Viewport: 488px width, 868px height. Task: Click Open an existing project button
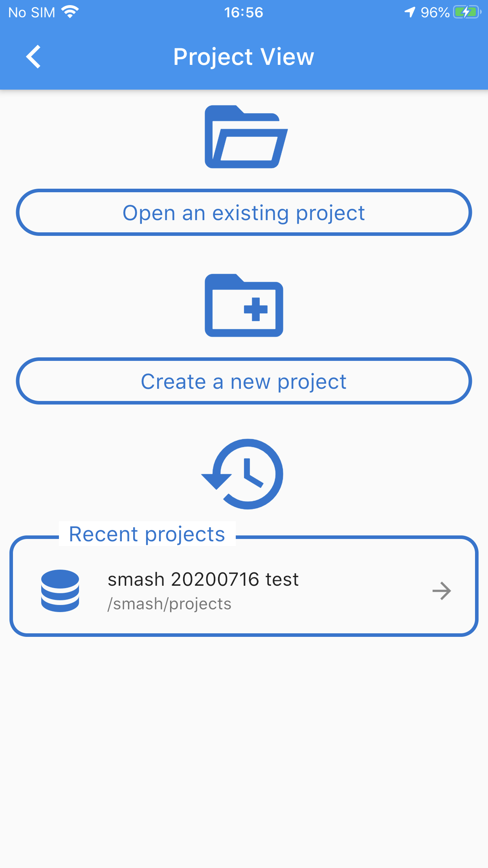pos(244,213)
